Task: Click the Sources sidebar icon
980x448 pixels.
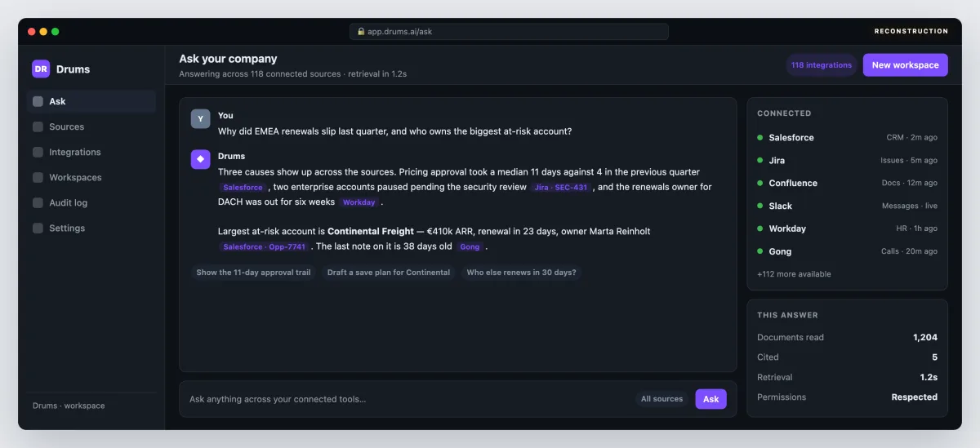Action: coord(38,126)
